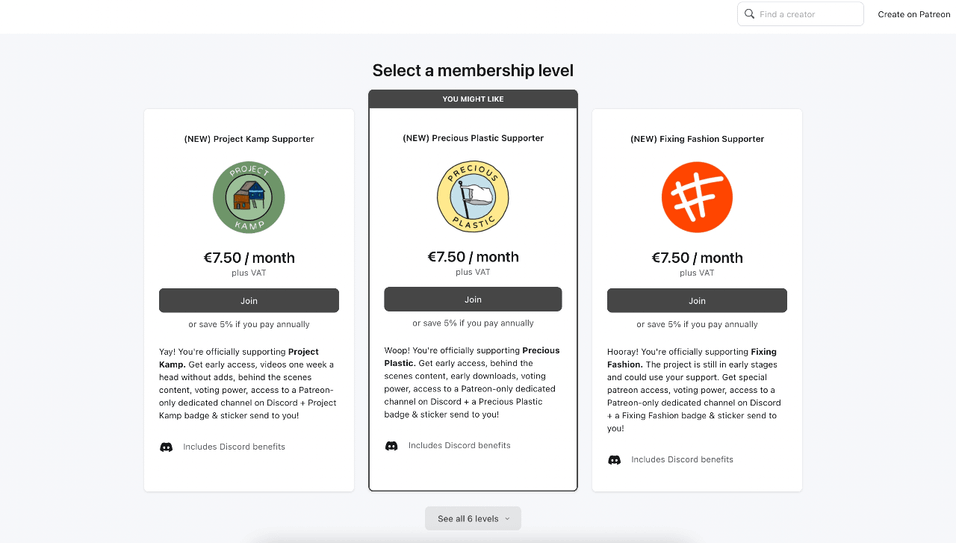
Task: Click the Fixing Fashion logo icon
Action: click(x=697, y=198)
